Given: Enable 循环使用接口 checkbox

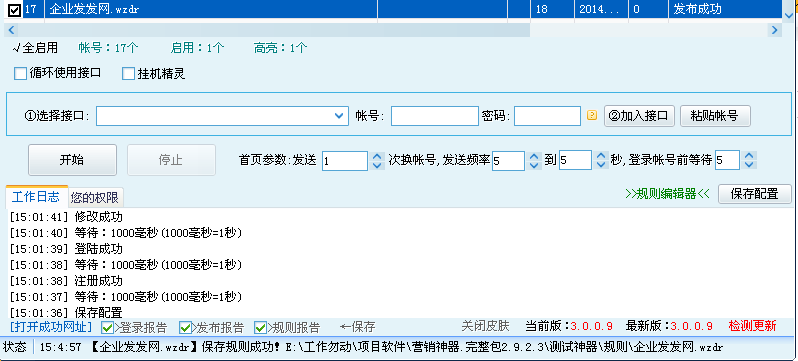Looking at the screenshot, I should coord(20,74).
